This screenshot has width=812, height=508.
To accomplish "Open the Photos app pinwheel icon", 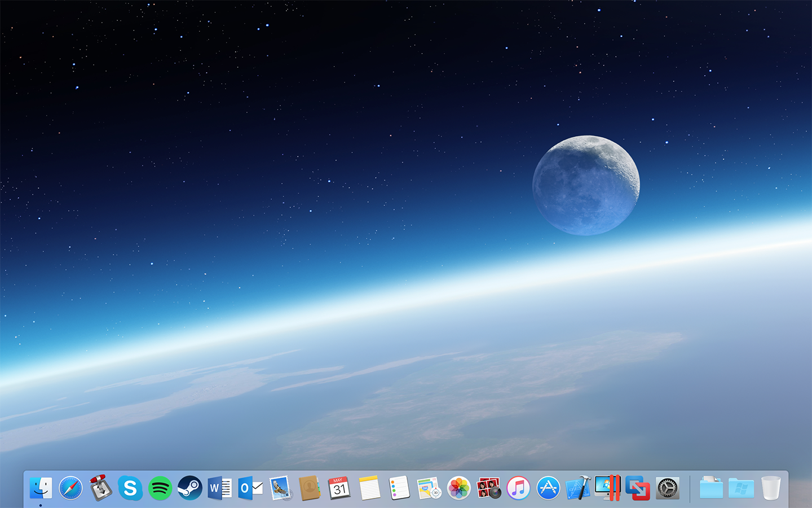I will 459,488.
